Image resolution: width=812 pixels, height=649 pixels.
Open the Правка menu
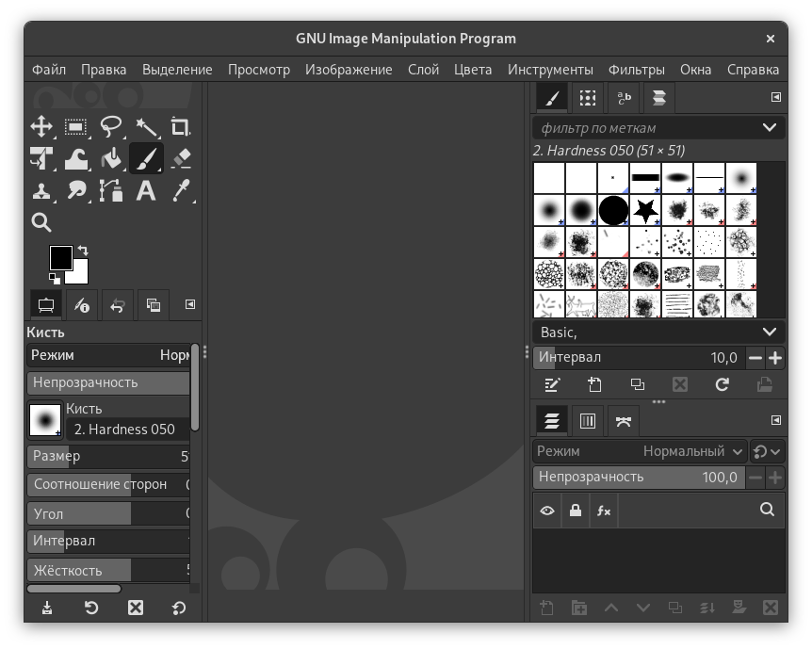click(x=104, y=70)
